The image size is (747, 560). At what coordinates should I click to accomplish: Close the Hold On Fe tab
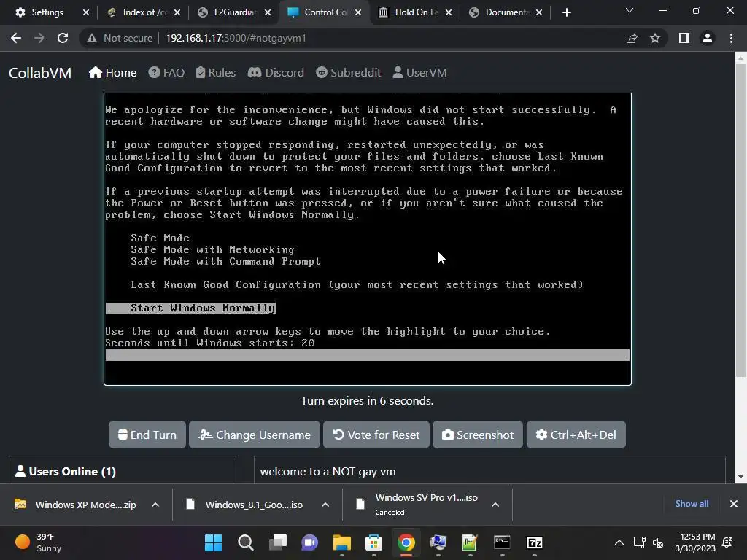[449, 12]
